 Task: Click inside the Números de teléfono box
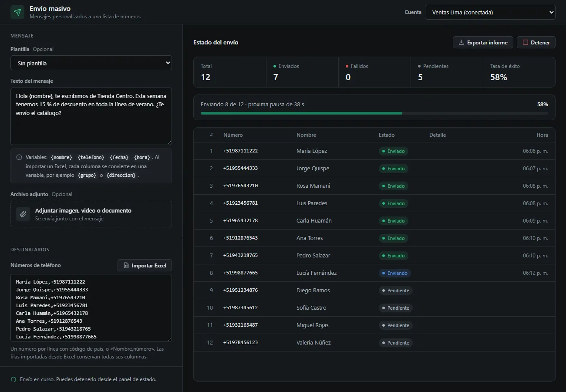point(91,308)
